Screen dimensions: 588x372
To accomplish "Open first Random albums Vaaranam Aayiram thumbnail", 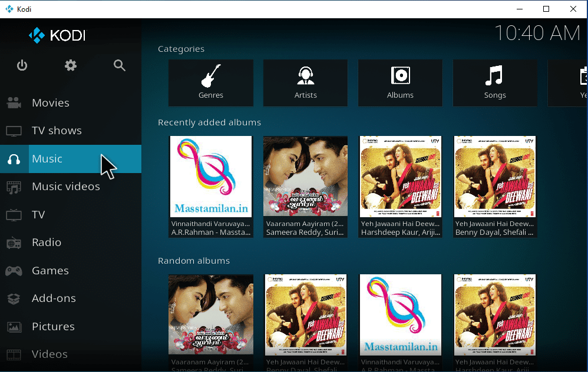I will (211, 315).
